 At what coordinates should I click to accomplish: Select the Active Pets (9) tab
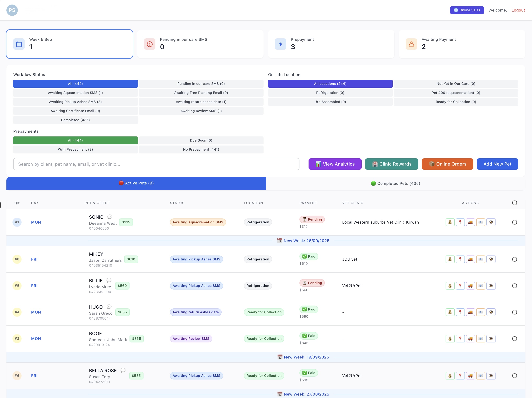136,183
